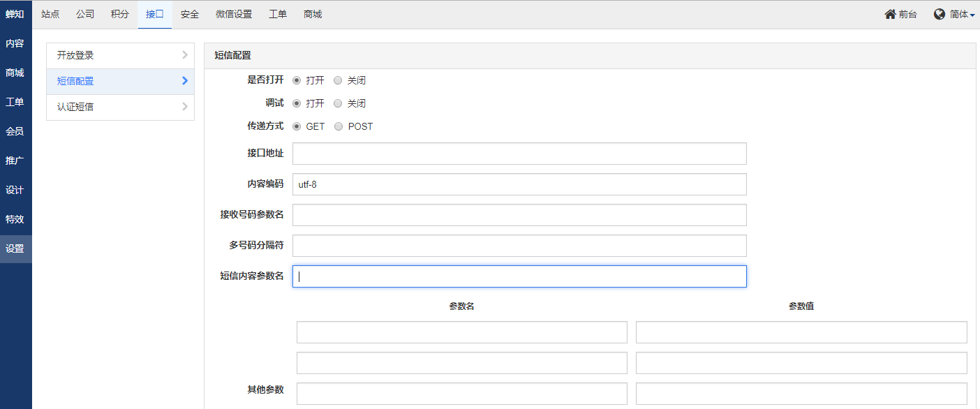Image resolution: width=980 pixels, height=409 pixels.
Task: Open 设计 in left sidebar
Action: (x=15, y=190)
